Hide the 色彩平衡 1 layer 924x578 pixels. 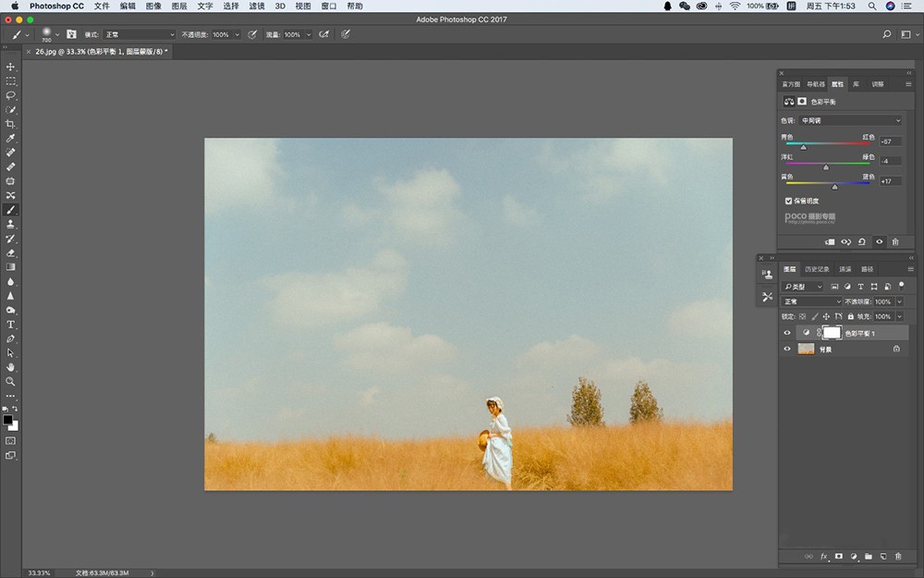click(x=787, y=333)
